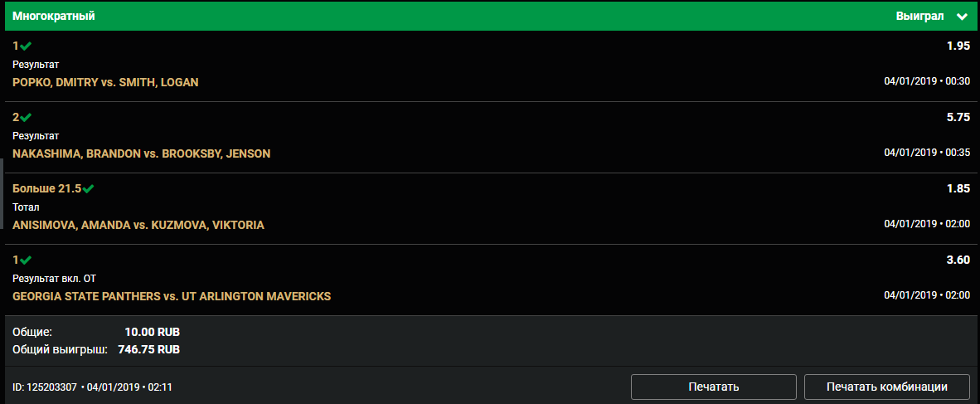Image resolution: width=980 pixels, height=404 pixels.
Task: Click green checkmark beside Nakashima vs. Brooksby pick
Action: (x=26, y=118)
